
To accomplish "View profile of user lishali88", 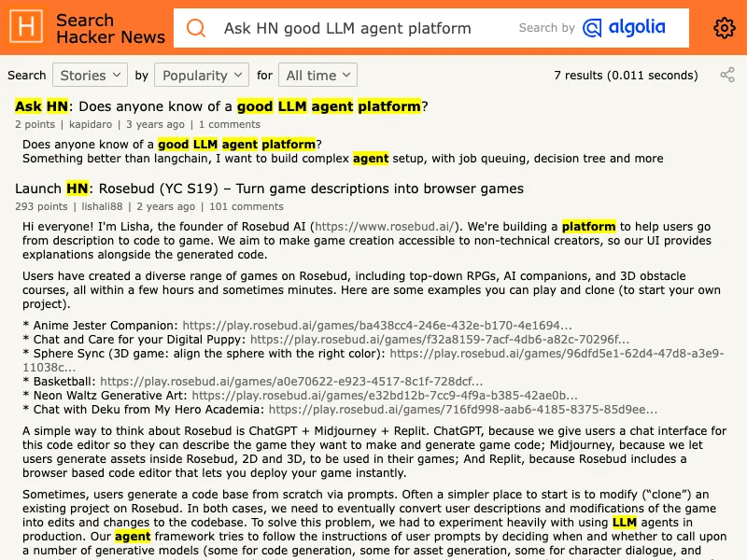I will pos(102,206).
